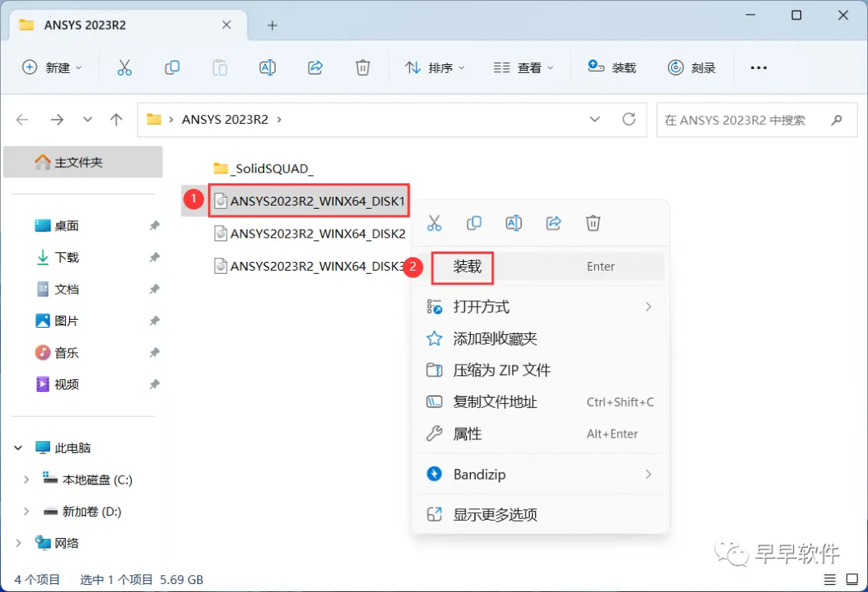The height and width of the screenshot is (592, 868).
Task: Select file ANSYS2023R2_WINX64_DISK1
Action: click(x=309, y=201)
